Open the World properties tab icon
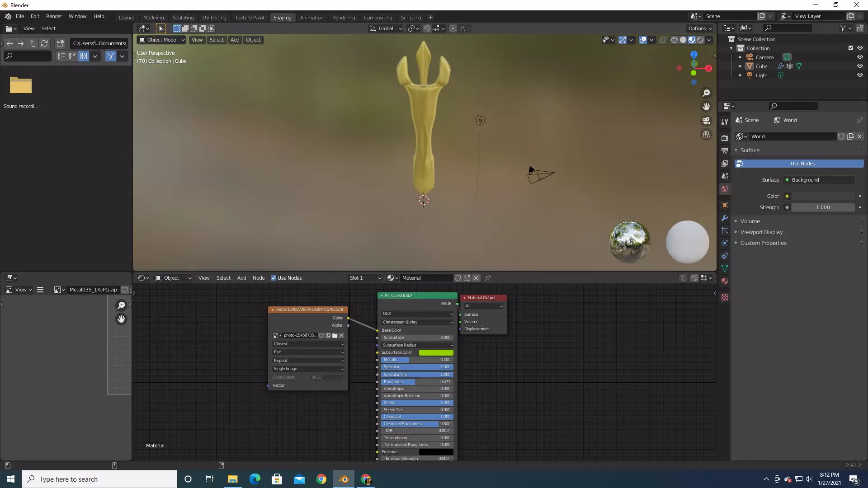The image size is (868, 488). click(x=725, y=189)
